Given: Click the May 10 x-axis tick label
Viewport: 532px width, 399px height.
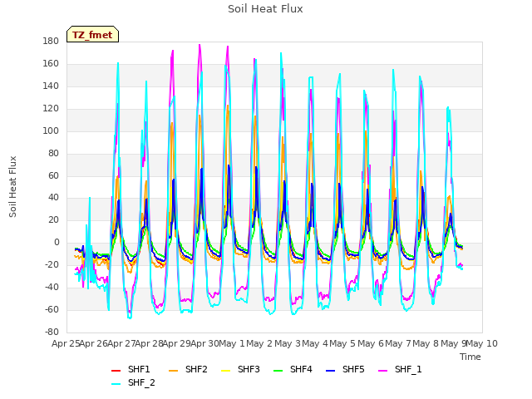Looking at the screenshot, I should coord(481,343).
